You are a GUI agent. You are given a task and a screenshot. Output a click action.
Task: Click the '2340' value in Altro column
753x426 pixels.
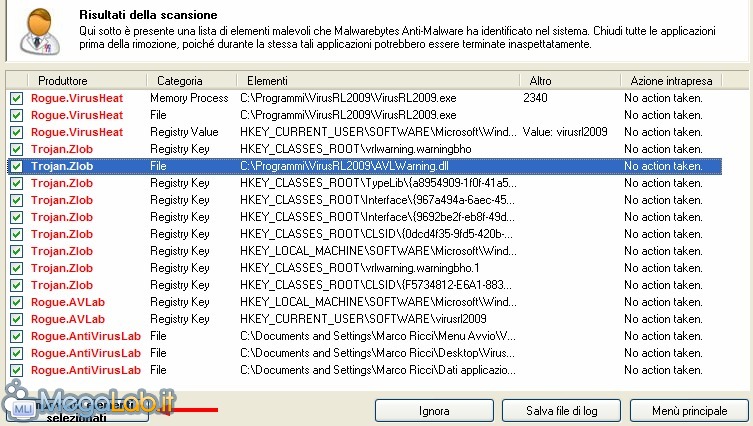click(x=535, y=98)
